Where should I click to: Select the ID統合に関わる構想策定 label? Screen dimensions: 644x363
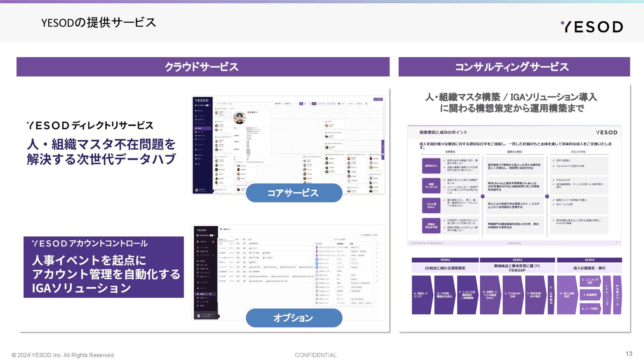click(445, 268)
